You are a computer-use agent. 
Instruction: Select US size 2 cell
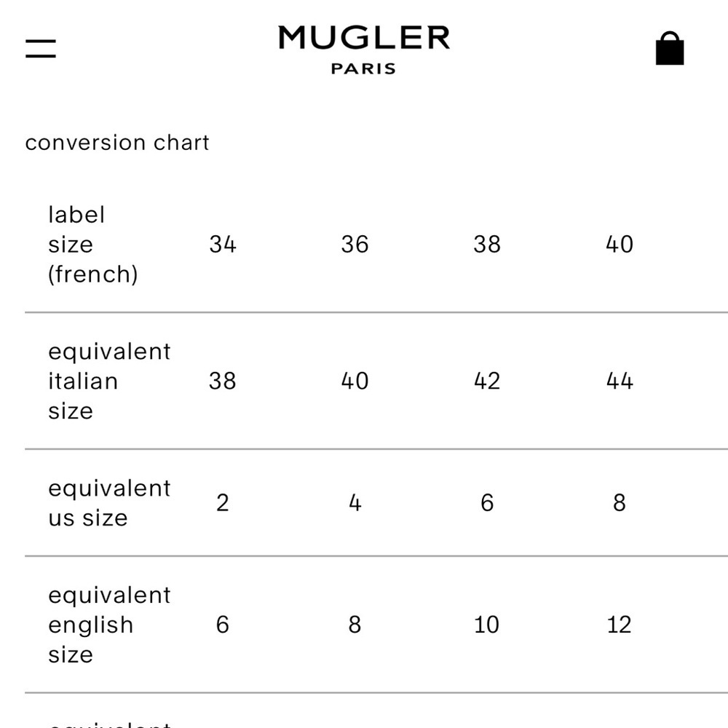(x=222, y=503)
